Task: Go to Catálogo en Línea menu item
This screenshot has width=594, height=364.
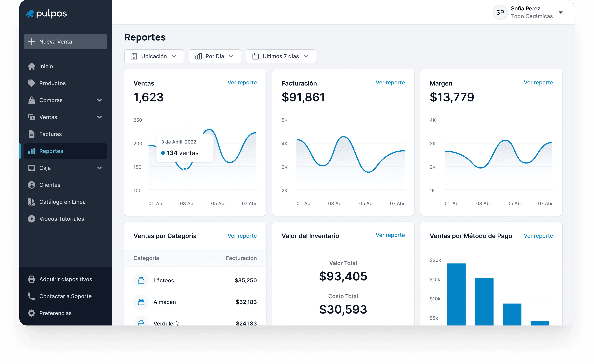Action: (62, 202)
